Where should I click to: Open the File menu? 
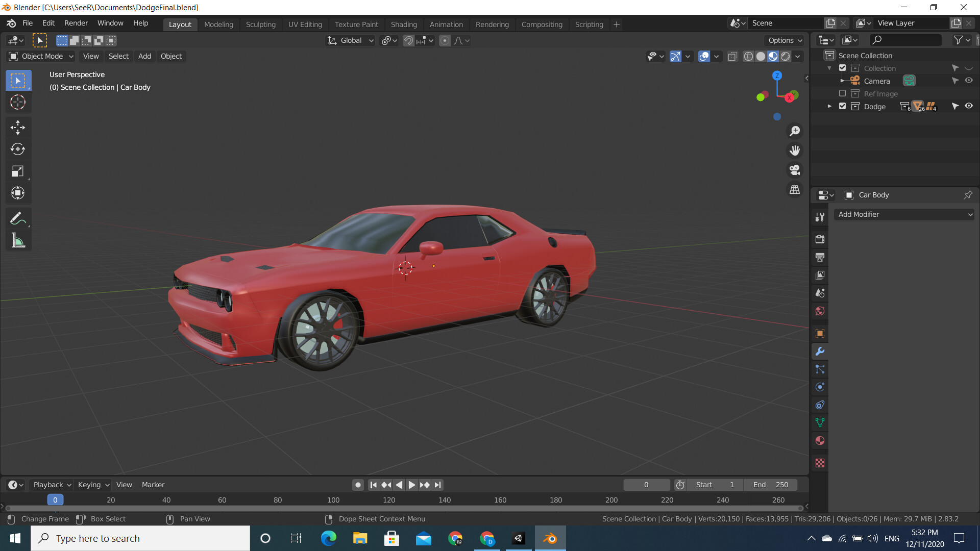[28, 23]
